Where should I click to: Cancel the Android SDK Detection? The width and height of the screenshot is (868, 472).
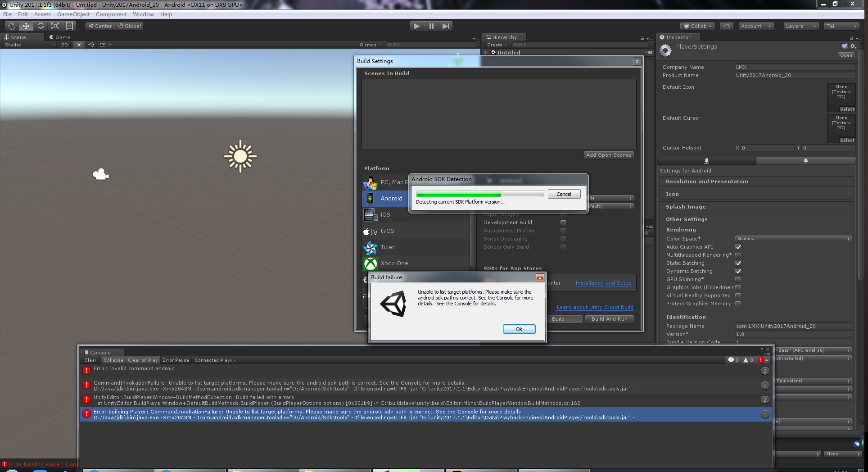[564, 194]
